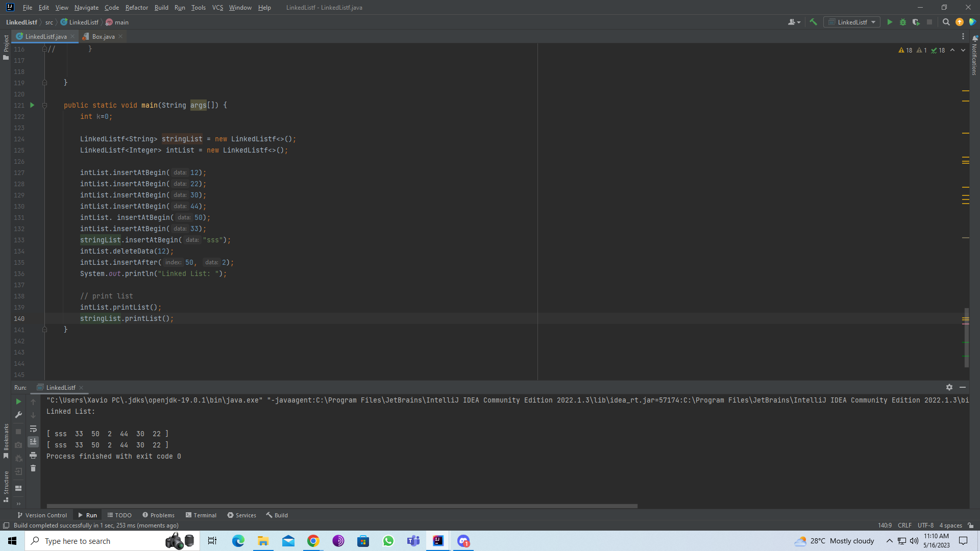Viewport: 980px width, 551px height.
Task: Open the wrench settings icon in the Run panel
Action: (18, 415)
